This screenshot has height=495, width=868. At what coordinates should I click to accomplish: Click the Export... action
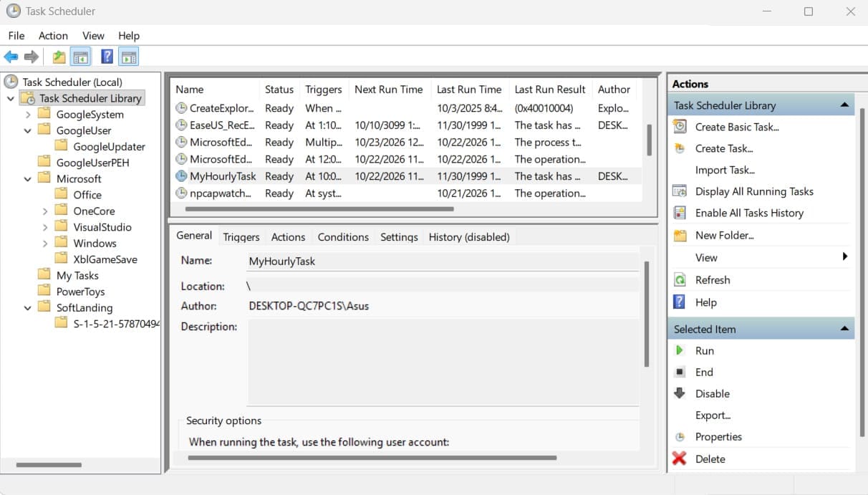[x=713, y=415]
